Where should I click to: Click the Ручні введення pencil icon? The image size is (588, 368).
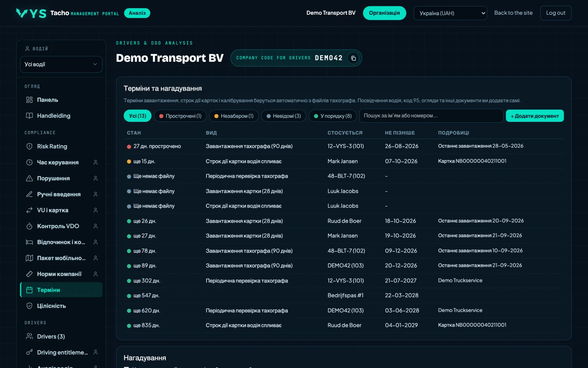29,194
